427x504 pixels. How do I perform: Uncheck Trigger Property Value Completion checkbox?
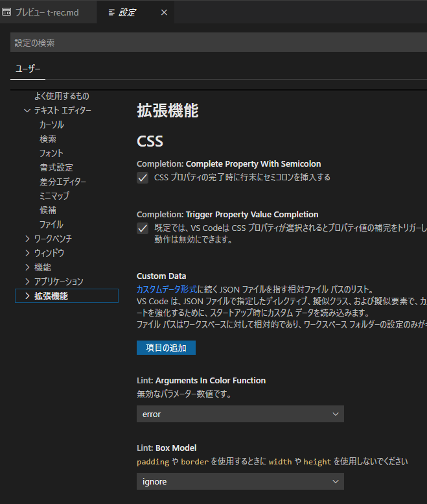coord(143,228)
